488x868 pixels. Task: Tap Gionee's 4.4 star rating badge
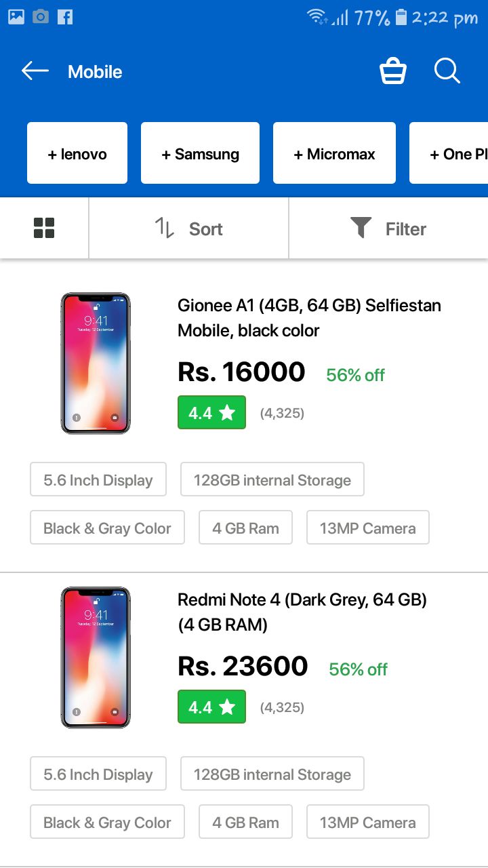211,412
